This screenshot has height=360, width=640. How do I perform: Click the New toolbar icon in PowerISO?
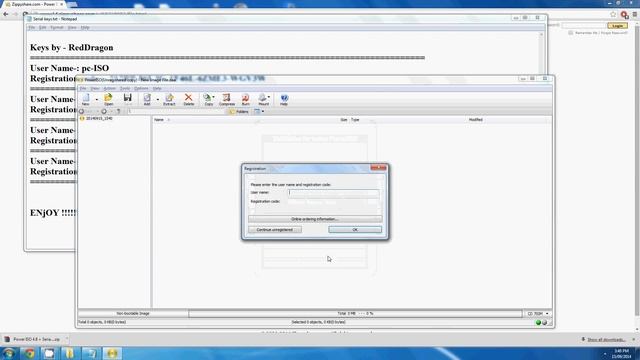(x=86, y=99)
